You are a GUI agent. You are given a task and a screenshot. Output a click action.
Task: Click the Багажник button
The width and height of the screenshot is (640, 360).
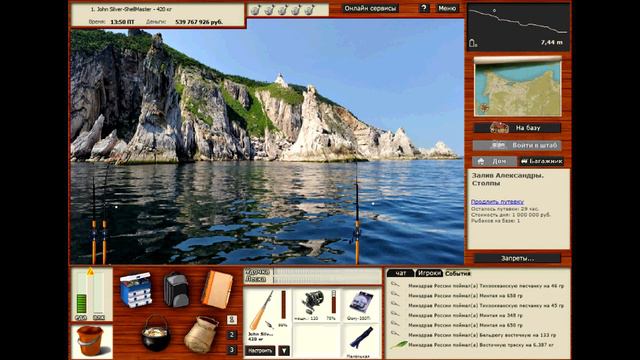(x=542, y=161)
